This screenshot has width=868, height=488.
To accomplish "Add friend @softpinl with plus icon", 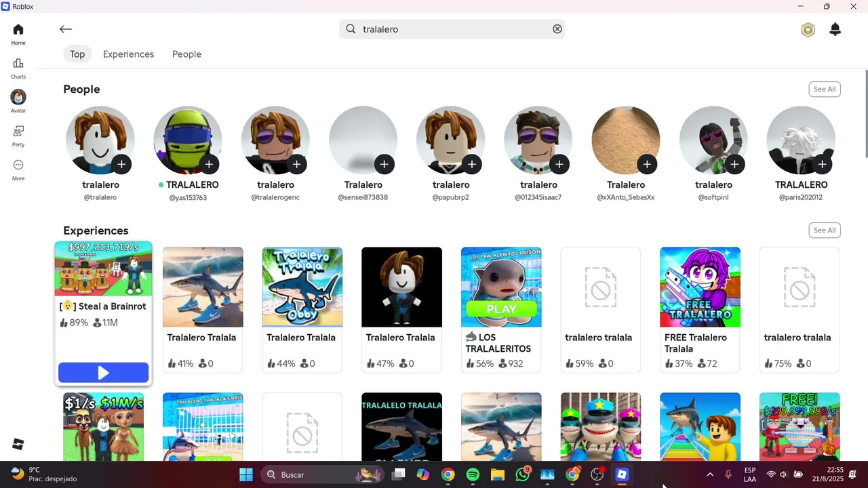I will (734, 164).
